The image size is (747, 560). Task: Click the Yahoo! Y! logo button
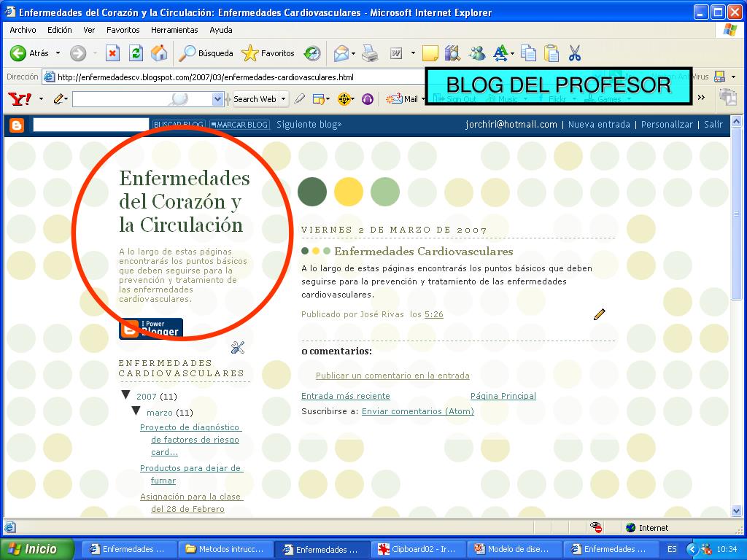(20, 98)
